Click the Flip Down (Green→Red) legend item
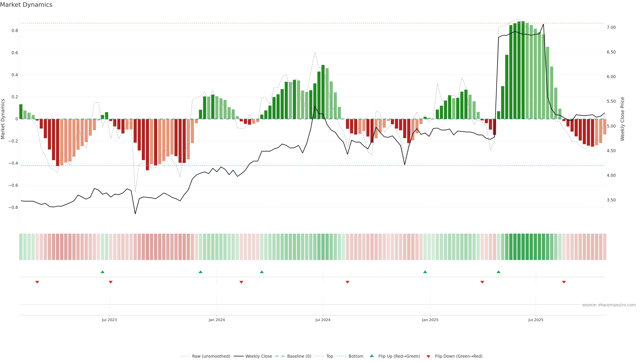644x362 pixels. click(459, 356)
